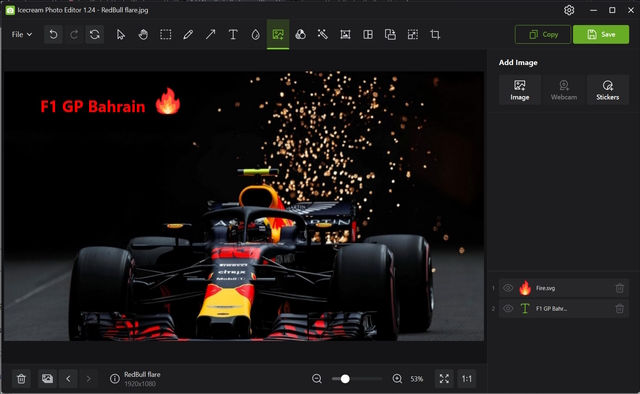
Task: Open the Settings gear icon
Action: point(569,10)
